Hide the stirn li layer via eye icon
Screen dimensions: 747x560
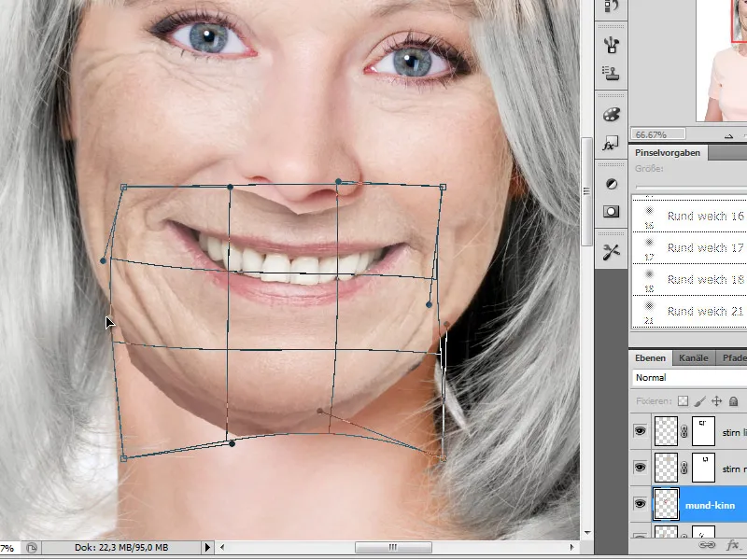pos(640,431)
